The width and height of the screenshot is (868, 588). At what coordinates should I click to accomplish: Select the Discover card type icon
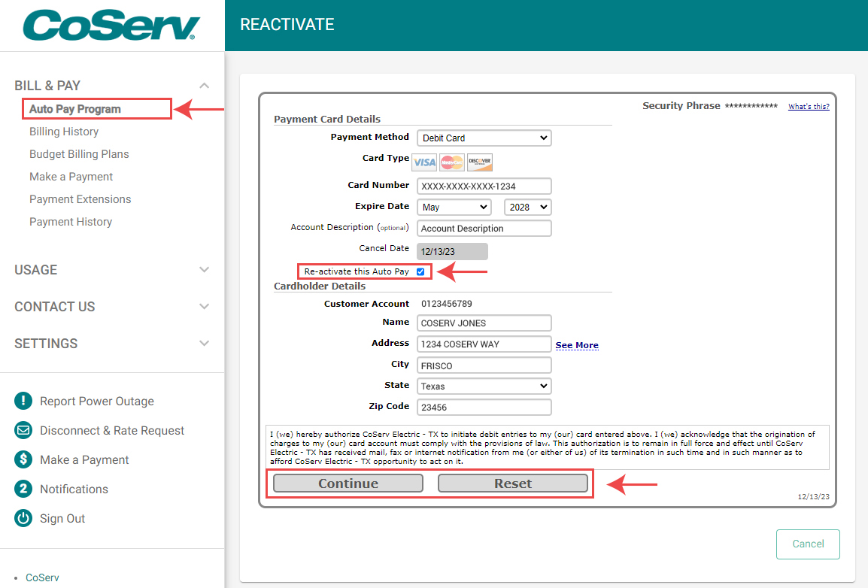pyautogui.click(x=479, y=162)
